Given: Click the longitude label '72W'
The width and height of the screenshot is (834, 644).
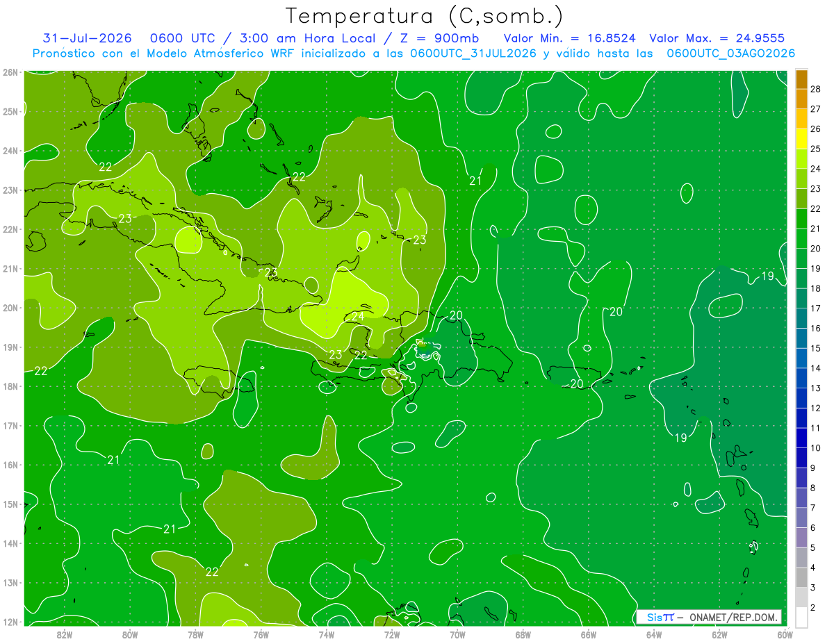Looking at the screenshot, I should (392, 634).
